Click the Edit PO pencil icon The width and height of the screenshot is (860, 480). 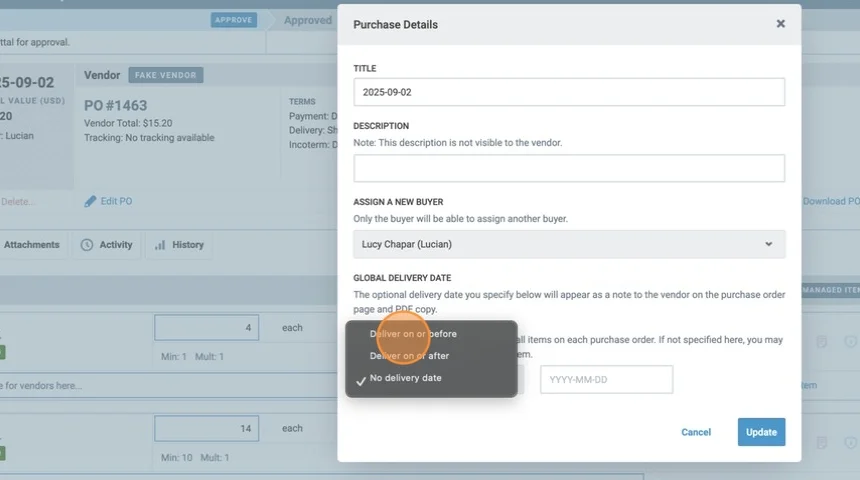(x=91, y=201)
